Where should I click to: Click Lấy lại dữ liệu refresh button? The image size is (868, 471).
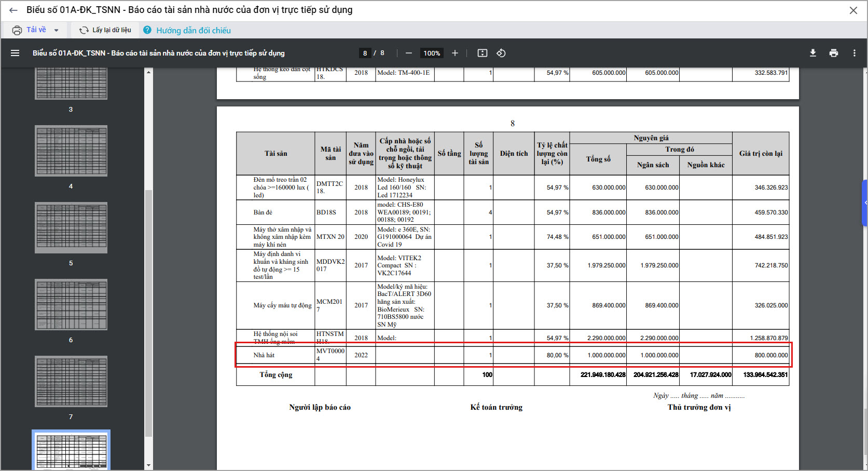click(105, 30)
